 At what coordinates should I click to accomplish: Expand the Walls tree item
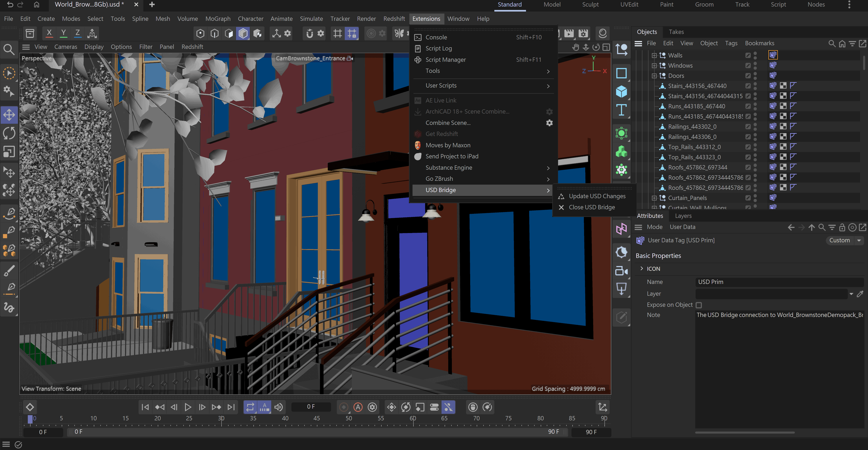tap(654, 55)
